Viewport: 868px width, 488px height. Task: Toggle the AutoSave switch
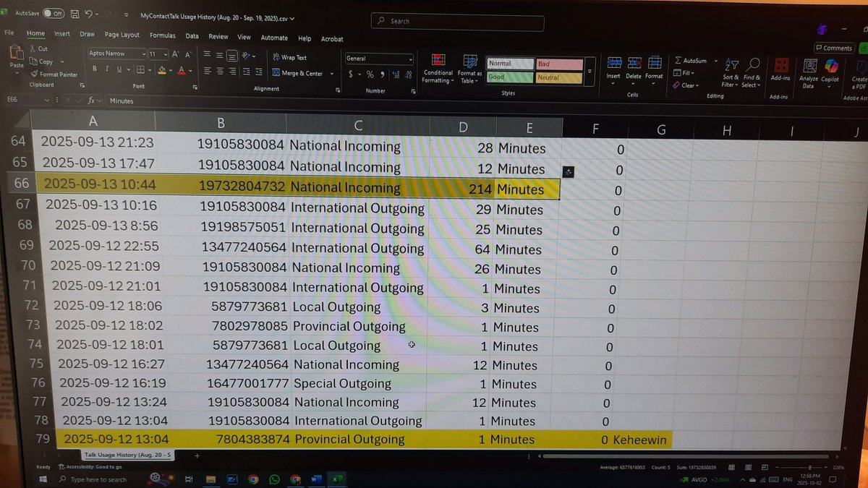[x=54, y=13]
